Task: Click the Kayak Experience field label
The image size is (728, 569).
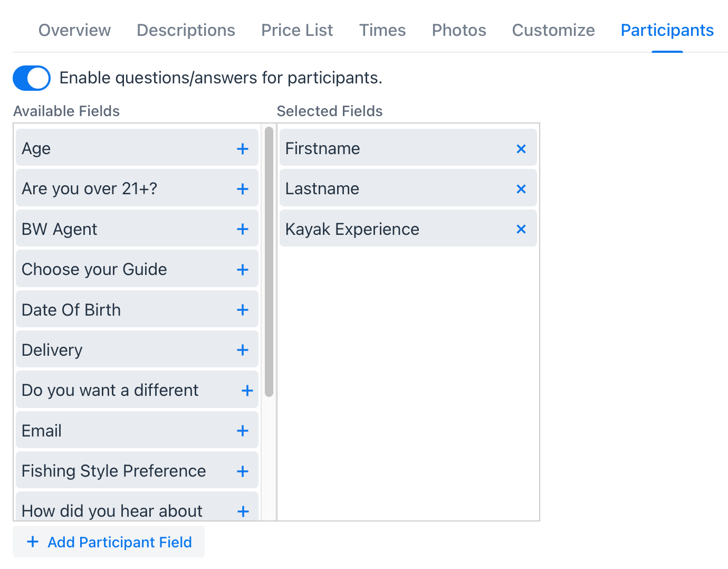Action: 352,229
